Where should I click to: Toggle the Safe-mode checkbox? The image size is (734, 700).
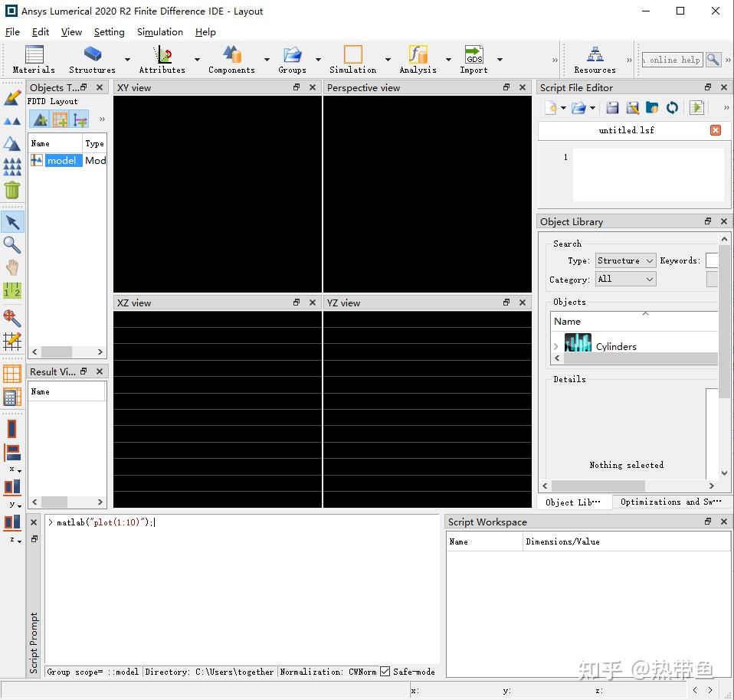pyautogui.click(x=385, y=672)
